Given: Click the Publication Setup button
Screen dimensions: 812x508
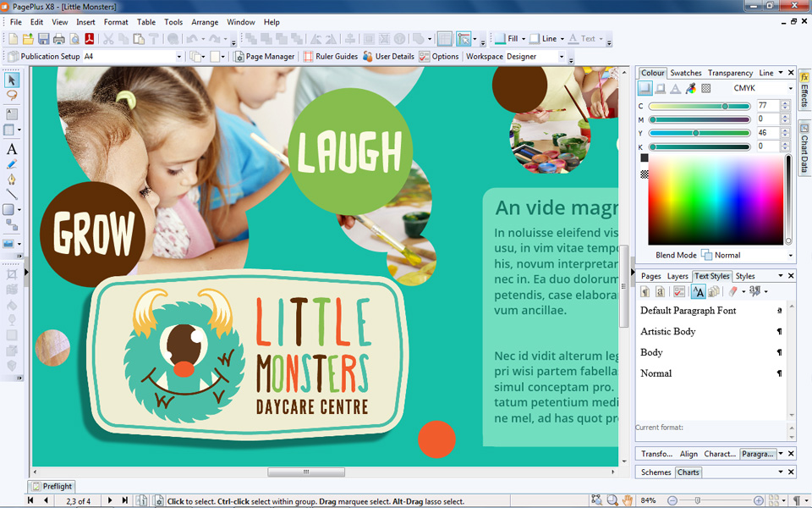Looking at the screenshot, I should click(44, 57).
